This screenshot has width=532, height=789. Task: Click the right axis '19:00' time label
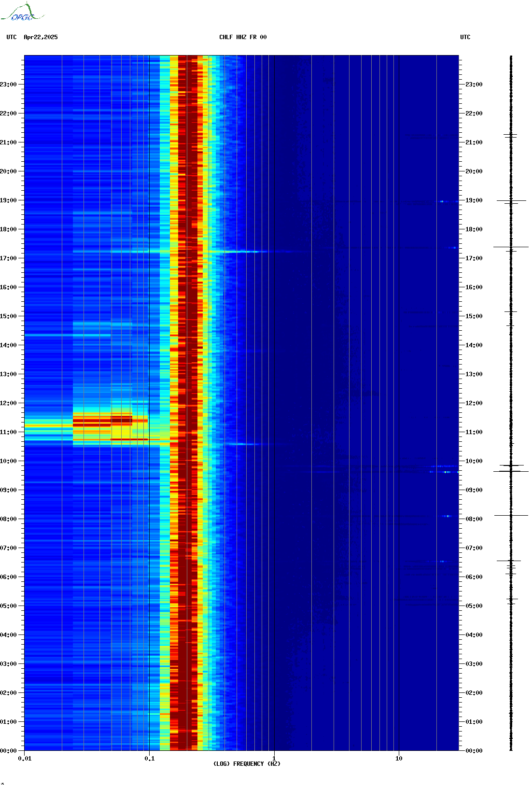[x=474, y=200]
